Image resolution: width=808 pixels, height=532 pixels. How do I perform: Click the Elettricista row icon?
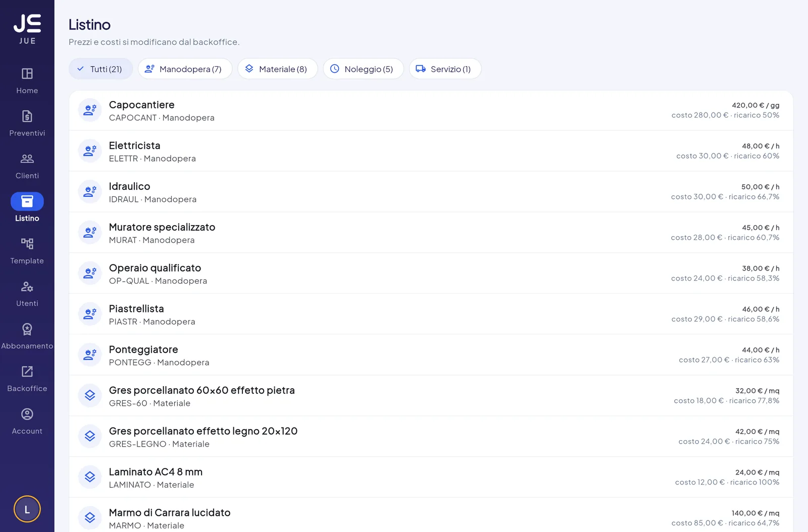click(90, 151)
